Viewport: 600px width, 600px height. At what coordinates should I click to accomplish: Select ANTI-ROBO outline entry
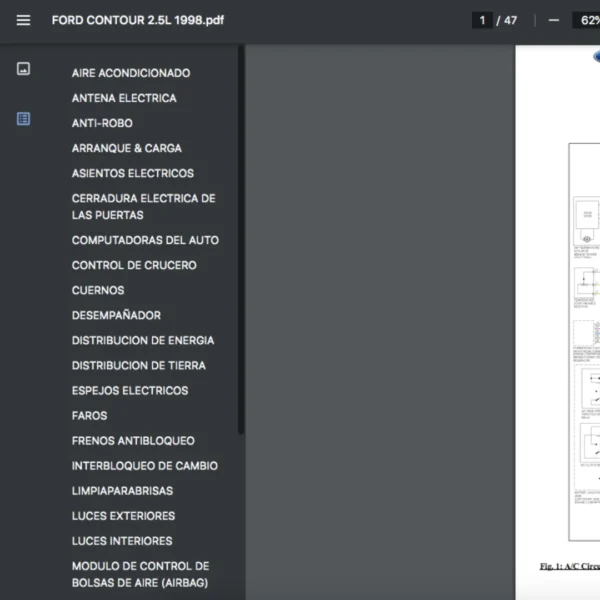[102, 123]
